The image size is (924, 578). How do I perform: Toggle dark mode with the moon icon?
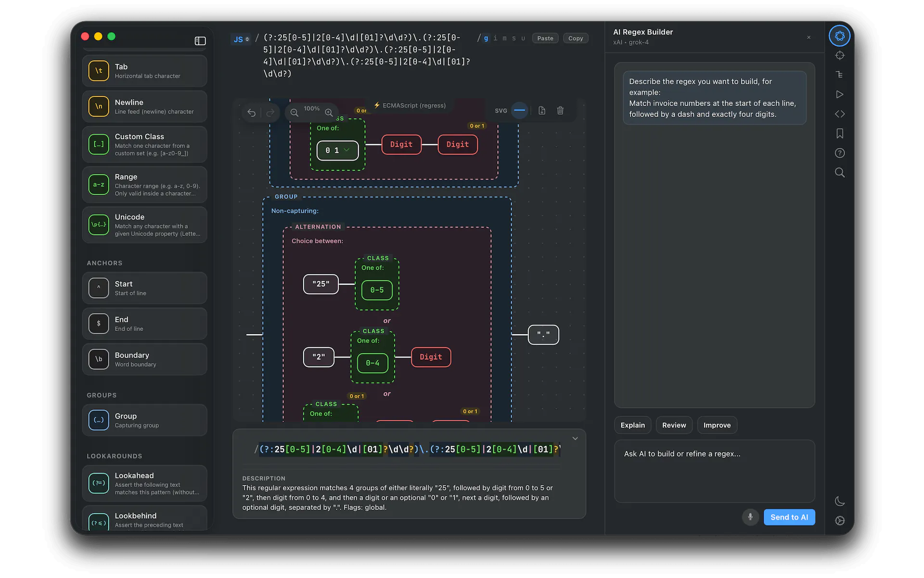(x=839, y=501)
